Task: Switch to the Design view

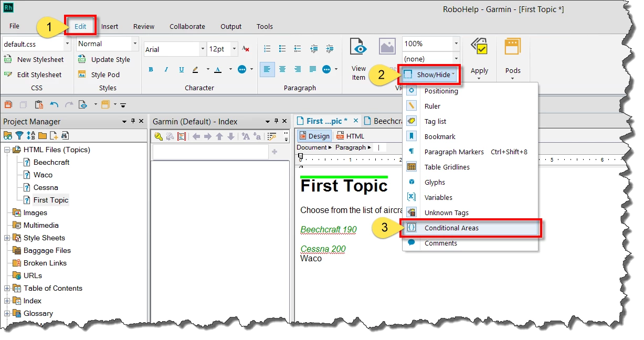Action: [314, 136]
